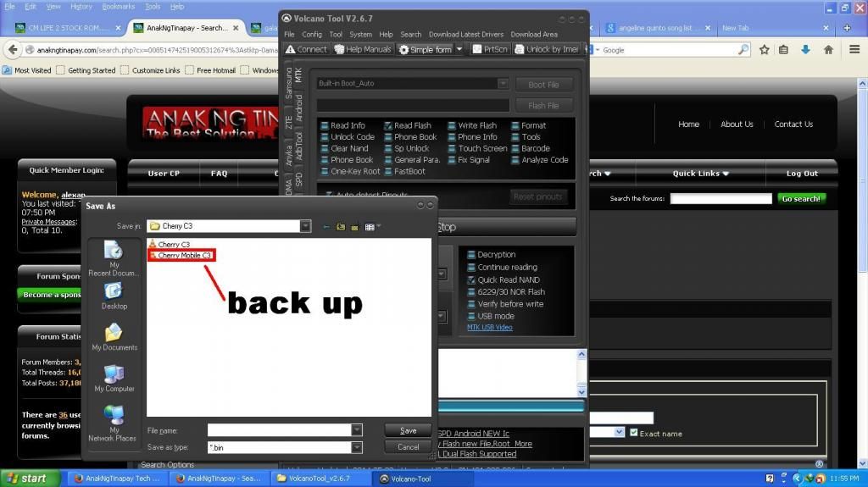Click Save in the Save As dialog
868x487 pixels.
tap(408, 430)
